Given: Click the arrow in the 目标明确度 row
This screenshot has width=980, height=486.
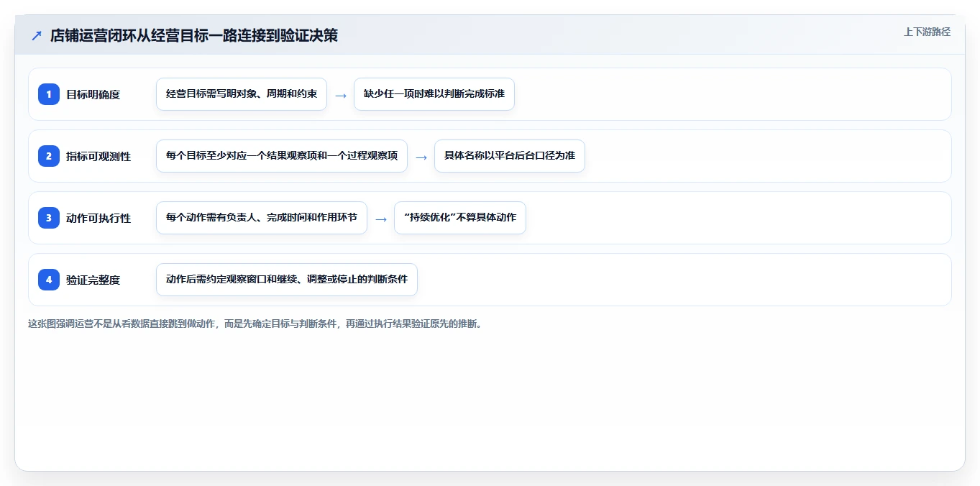Looking at the screenshot, I should [341, 95].
